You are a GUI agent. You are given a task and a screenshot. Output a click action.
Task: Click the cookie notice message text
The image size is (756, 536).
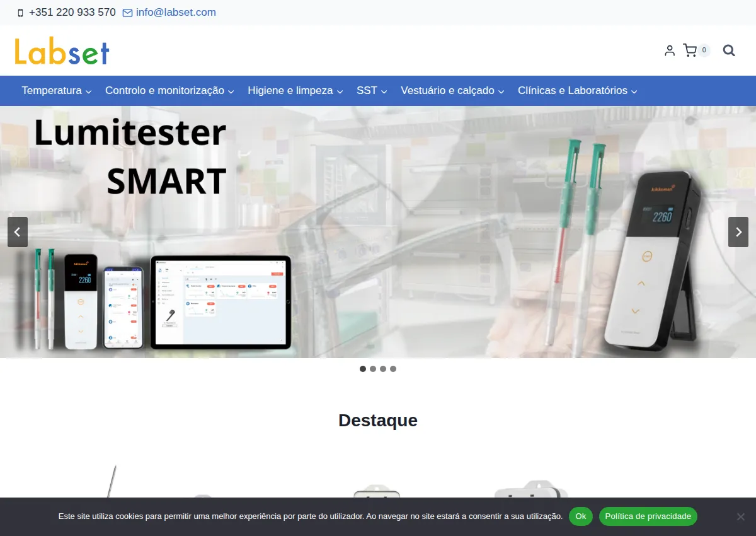pyautogui.click(x=311, y=516)
